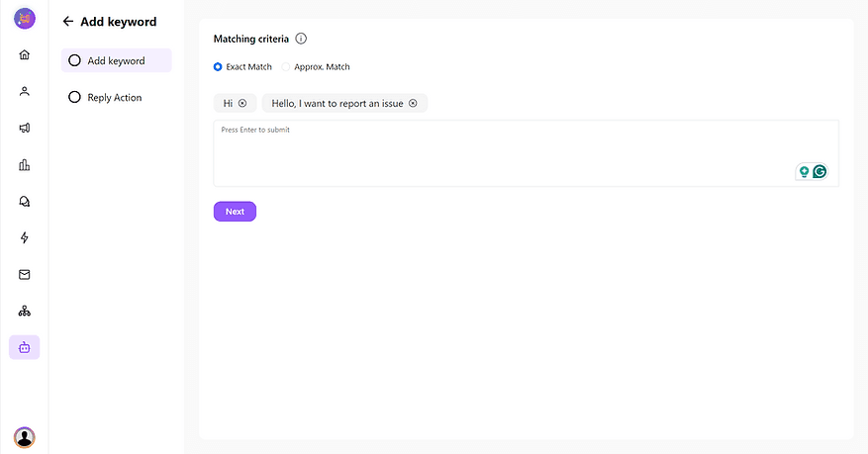Open the envelope mail icon in the sidebar

click(x=25, y=274)
